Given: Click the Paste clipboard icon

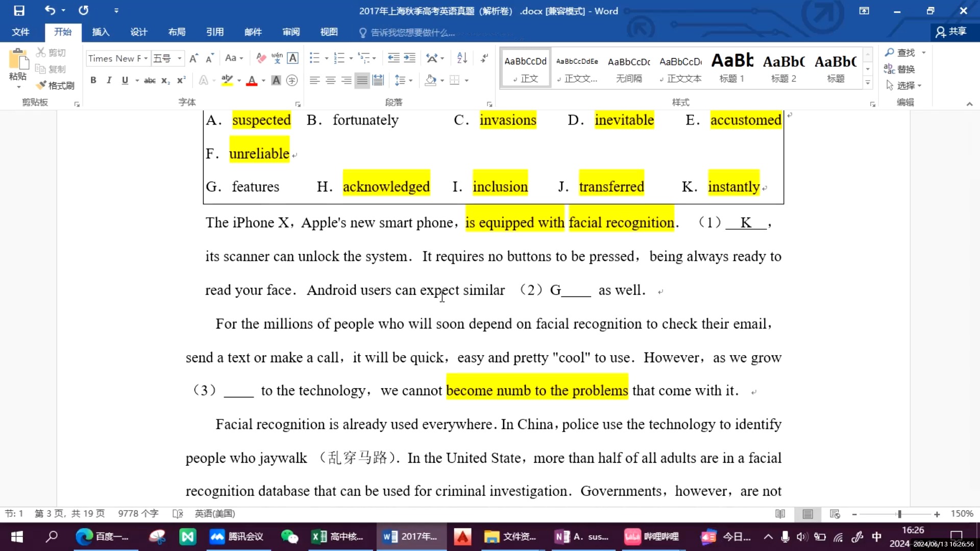Looking at the screenshot, I should point(18,60).
